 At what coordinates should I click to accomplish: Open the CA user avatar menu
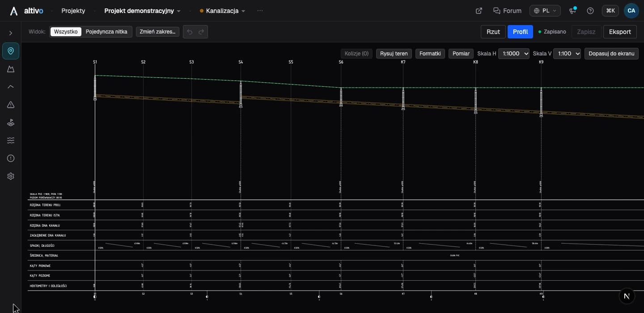pyautogui.click(x=631, y=11)
